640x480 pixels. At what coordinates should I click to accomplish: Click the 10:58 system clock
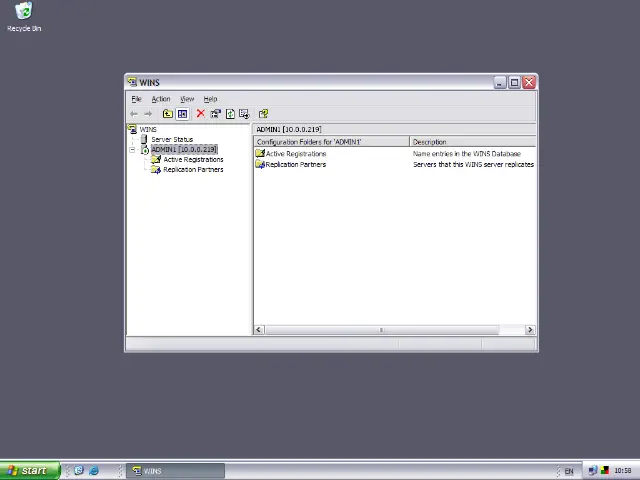click(623, 471)
